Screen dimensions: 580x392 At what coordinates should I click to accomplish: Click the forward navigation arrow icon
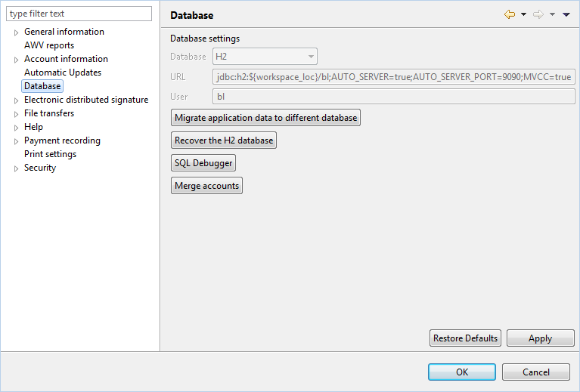click(538, 14)
